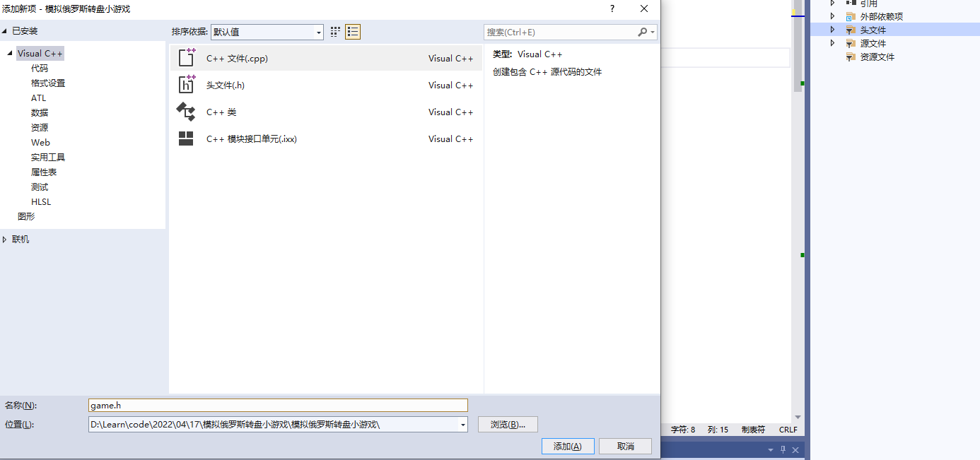Image resolution: width=980 pixels, height=460 pixels.
Task: Select 资源 category
Action: (40, 128)
